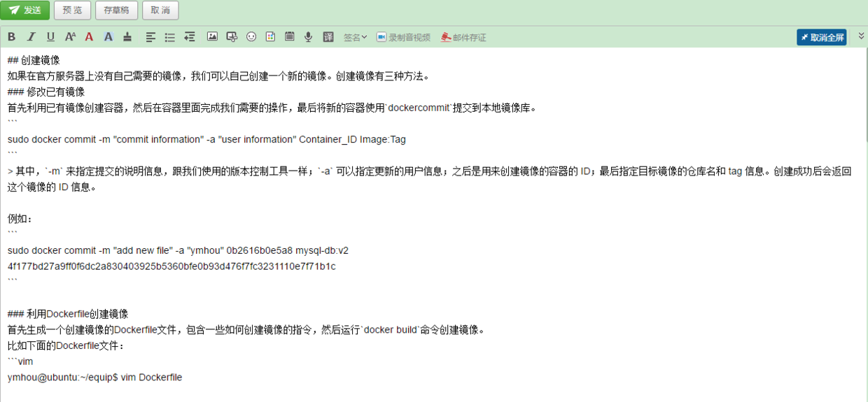
Task: Click line '比如下面的Dockerfile文件：'
Action: pos(66,345)
